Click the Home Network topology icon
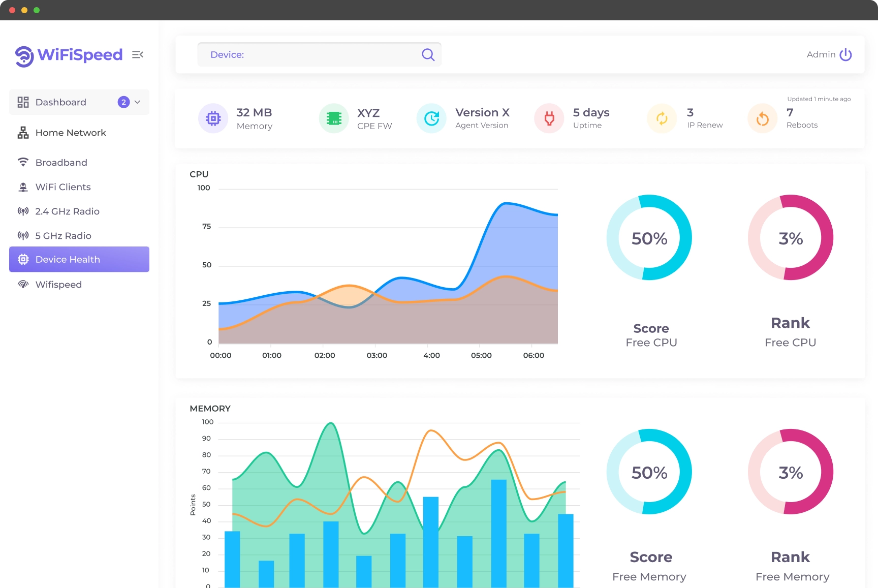This screenshot has width=878, height=588. pyautogui.click(x=23, y=133)
